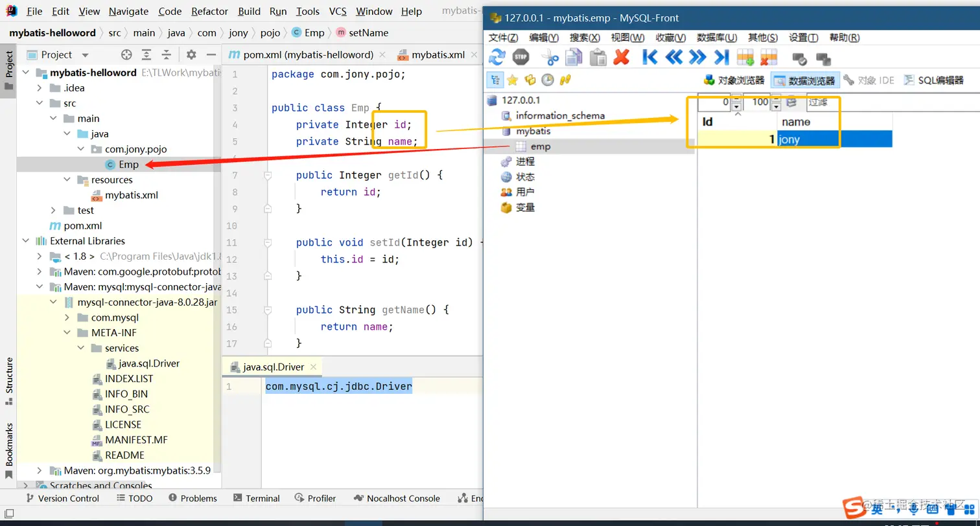Open Nocalhost Console tool window
The height and width of the screenshot is (526, 980).
point(397,498)
